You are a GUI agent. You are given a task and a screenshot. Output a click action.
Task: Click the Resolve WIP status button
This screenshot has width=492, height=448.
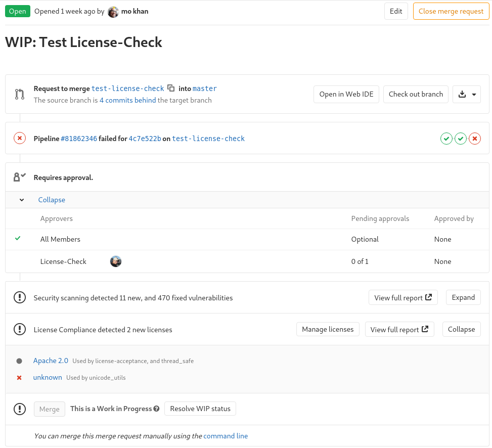pos(200,409)
